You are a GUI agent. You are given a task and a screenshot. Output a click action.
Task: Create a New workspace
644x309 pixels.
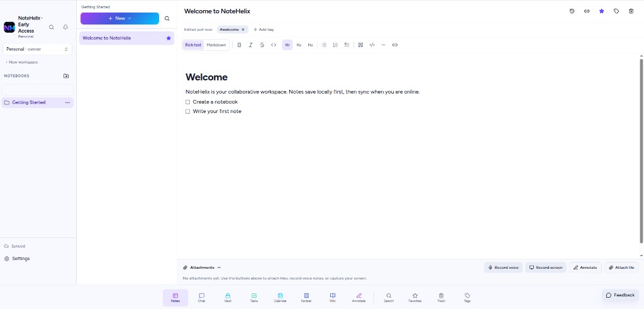tap(21, 62)
